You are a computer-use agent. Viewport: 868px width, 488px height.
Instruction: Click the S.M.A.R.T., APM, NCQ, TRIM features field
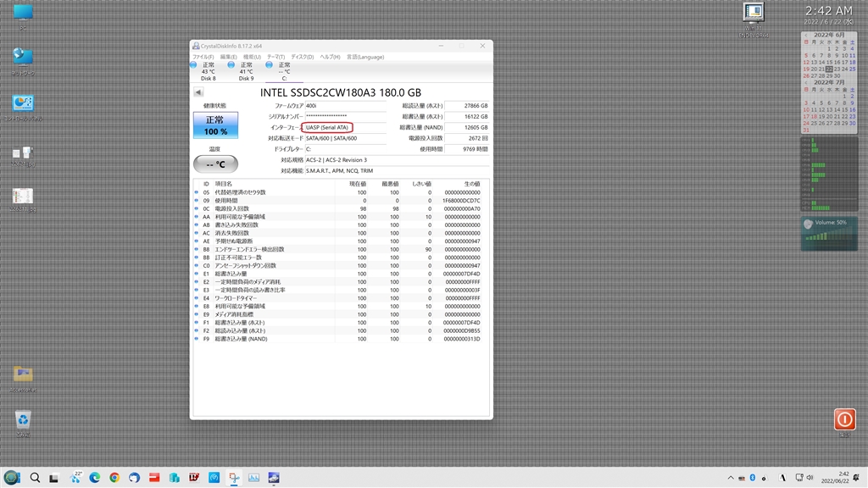click(397, 171)
